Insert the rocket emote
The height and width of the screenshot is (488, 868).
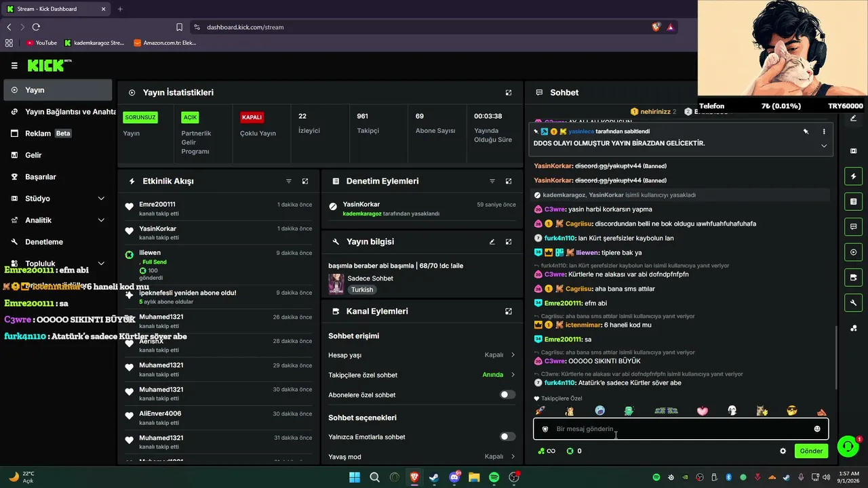pos(540,411)
